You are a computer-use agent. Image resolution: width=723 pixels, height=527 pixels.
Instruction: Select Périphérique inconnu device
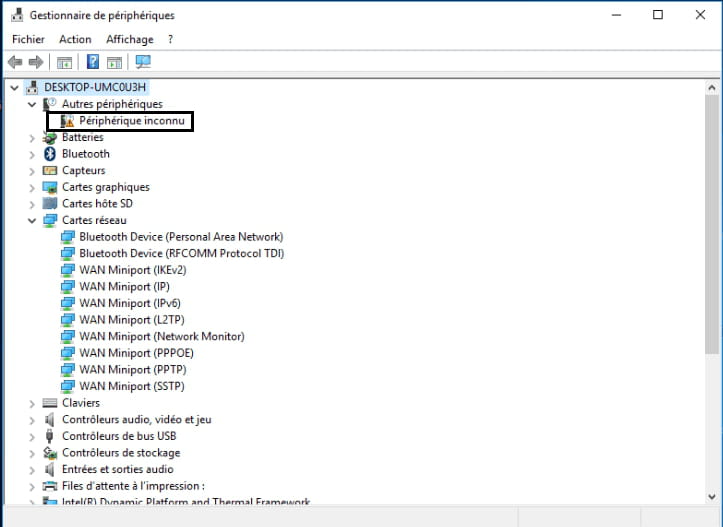point(131,121)
